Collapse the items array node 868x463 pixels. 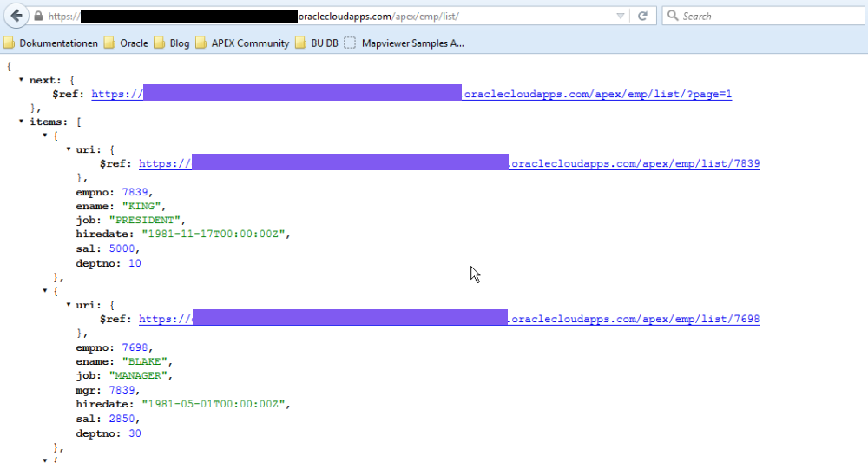[x=21, y=122]
